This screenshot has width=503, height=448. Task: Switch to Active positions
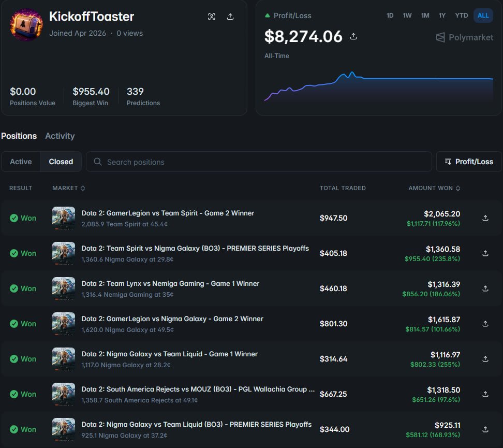click(x=21, y=162)
